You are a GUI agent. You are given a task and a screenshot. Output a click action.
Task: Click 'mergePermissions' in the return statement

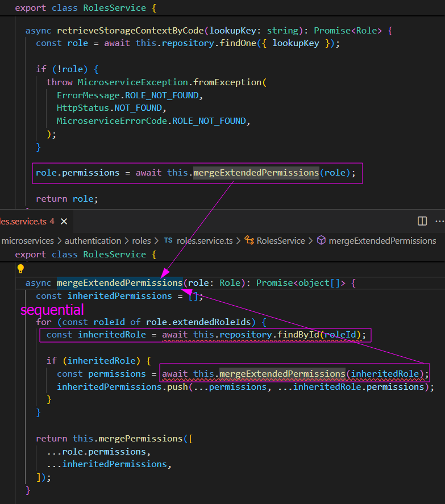point(140,439)
